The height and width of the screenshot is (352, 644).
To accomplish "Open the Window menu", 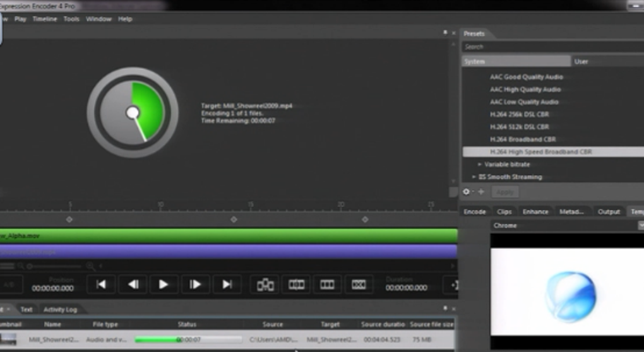I will tap(98, 19).
